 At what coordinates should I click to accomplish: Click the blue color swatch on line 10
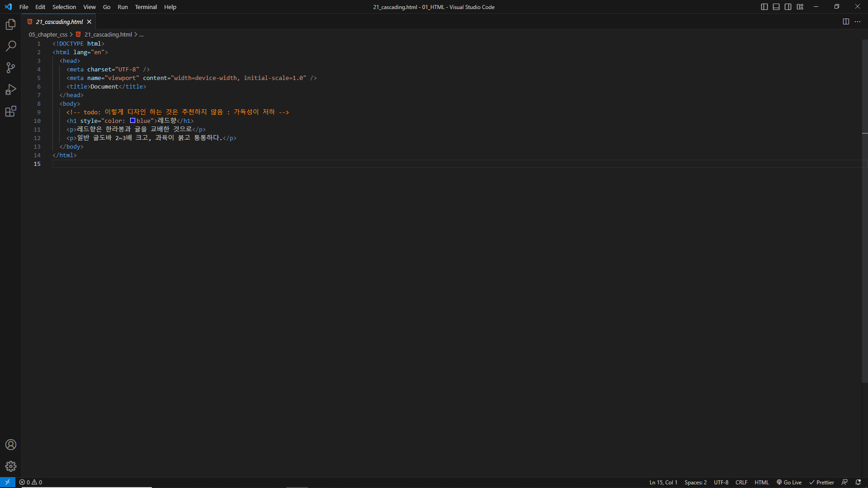pos(132,121)
